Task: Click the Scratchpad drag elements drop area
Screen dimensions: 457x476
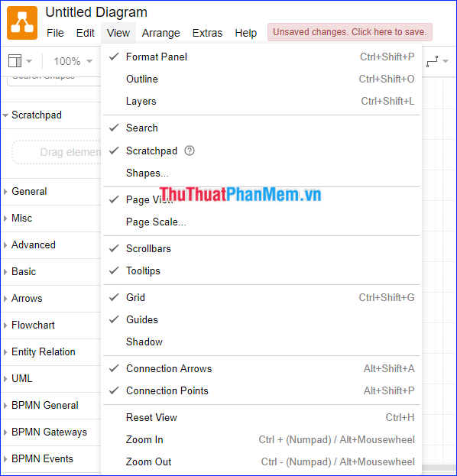Action: tap(57, 152)
